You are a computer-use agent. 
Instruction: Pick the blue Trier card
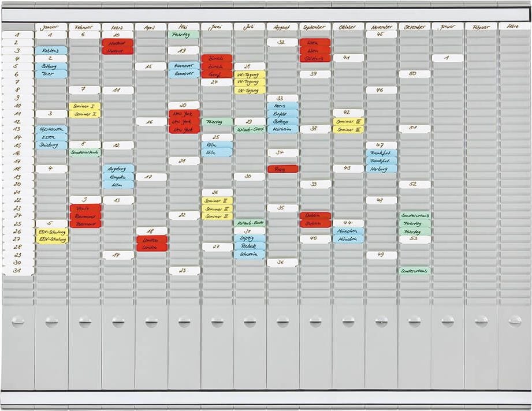pyautogui.click(x=51, y=74)
